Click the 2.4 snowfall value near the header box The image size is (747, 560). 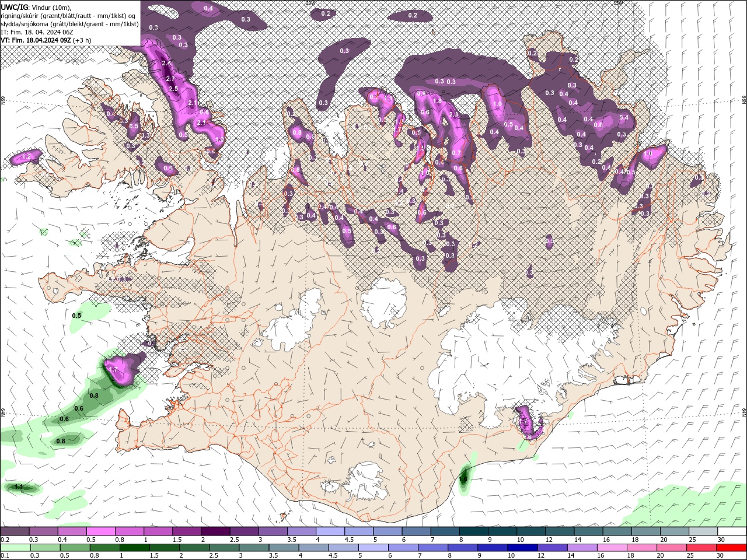[166, 63]
